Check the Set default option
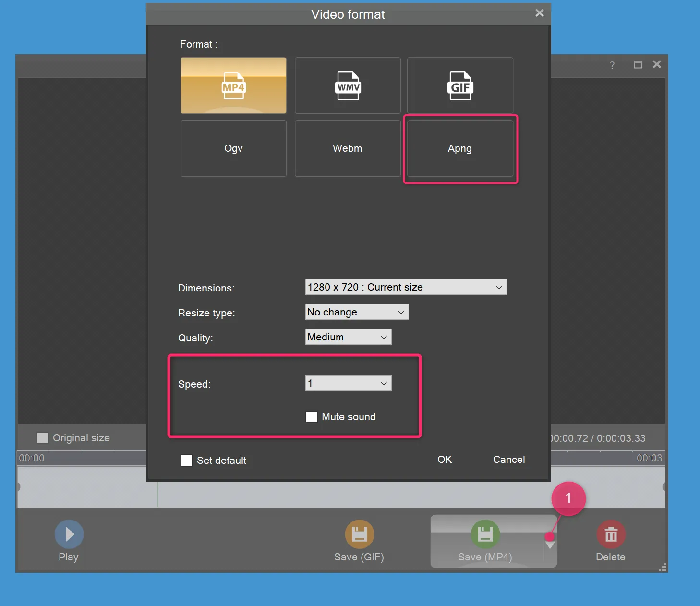The height and width of the screenshot is (606, 700). click(x=186, y=460)
